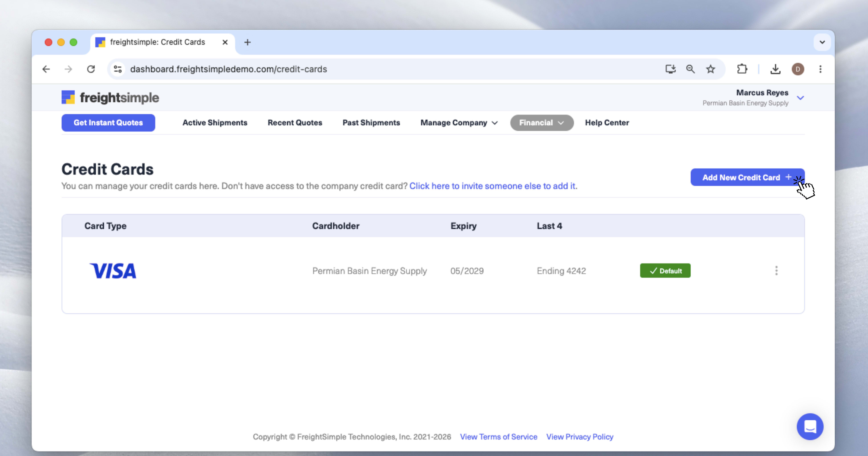
Task: Click the Get Instant Quotes button
Action: pos(108,123)
